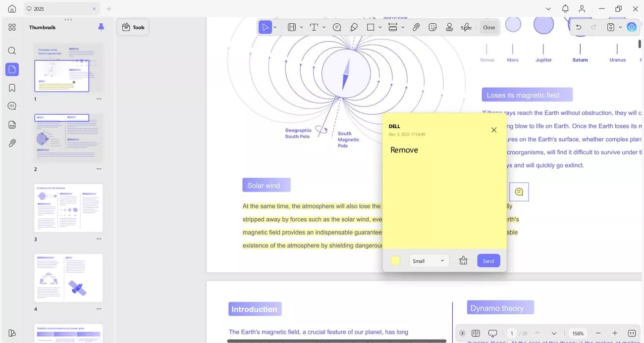The height and width of the screenshot is (343, 644).
Task: Open the Text tool dropdown
Action: point(323,27)
